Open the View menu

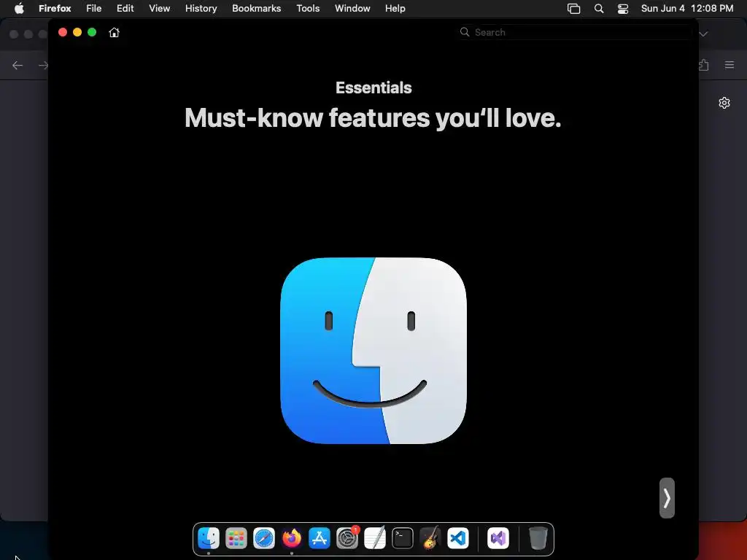click(160, 8)
